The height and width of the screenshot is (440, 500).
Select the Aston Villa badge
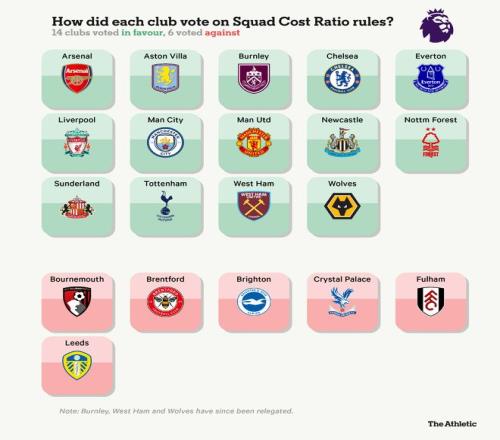[165, 78]
